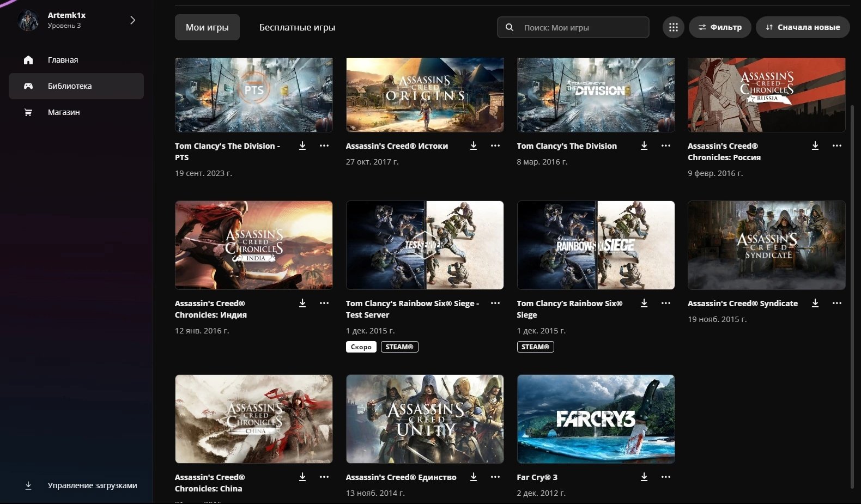The image size is (861, 504).
Task: Switch to grid view layout icon
Action: [674, 27]
